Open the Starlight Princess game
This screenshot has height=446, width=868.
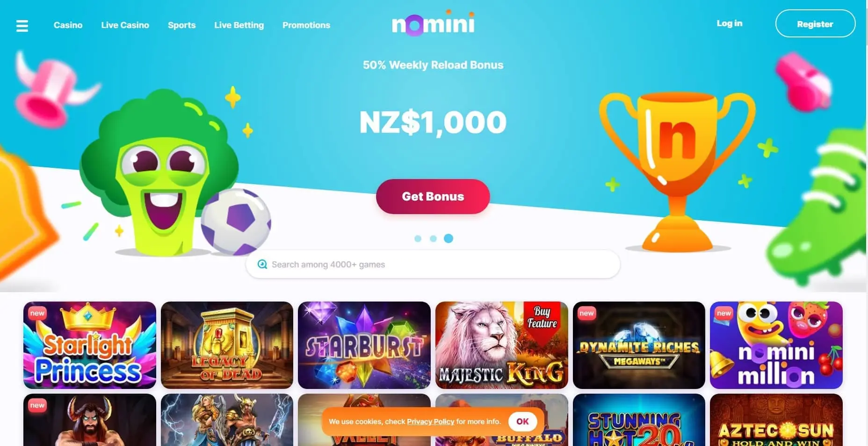click(90, 345)
